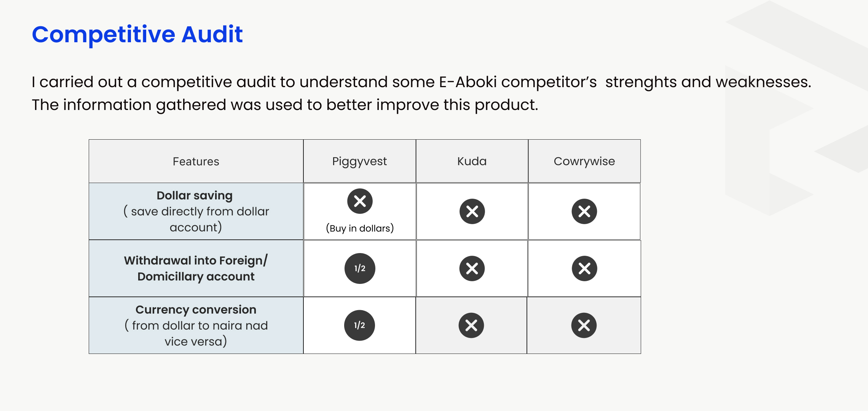The image size is (868, 411).
Task: Select the Features column header
Action: 196,161
